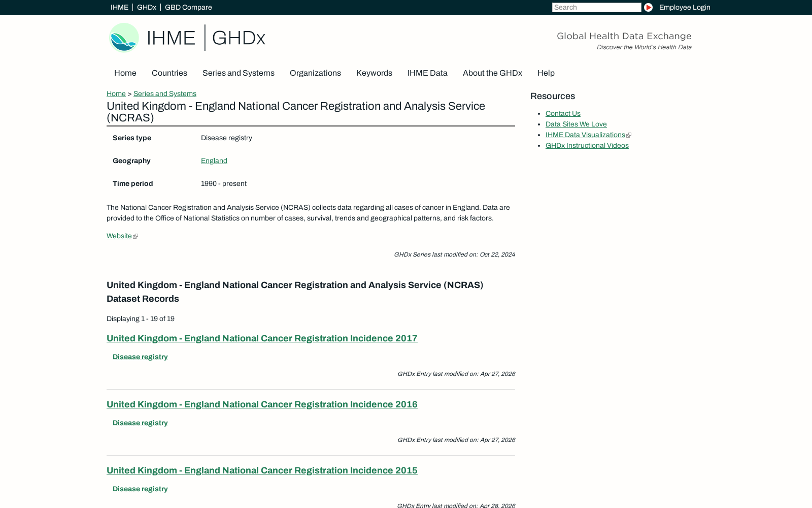The width and height of the screenshot is (812, 508).
Task: Open Data Sites We Love link
Action: point(576,124)
